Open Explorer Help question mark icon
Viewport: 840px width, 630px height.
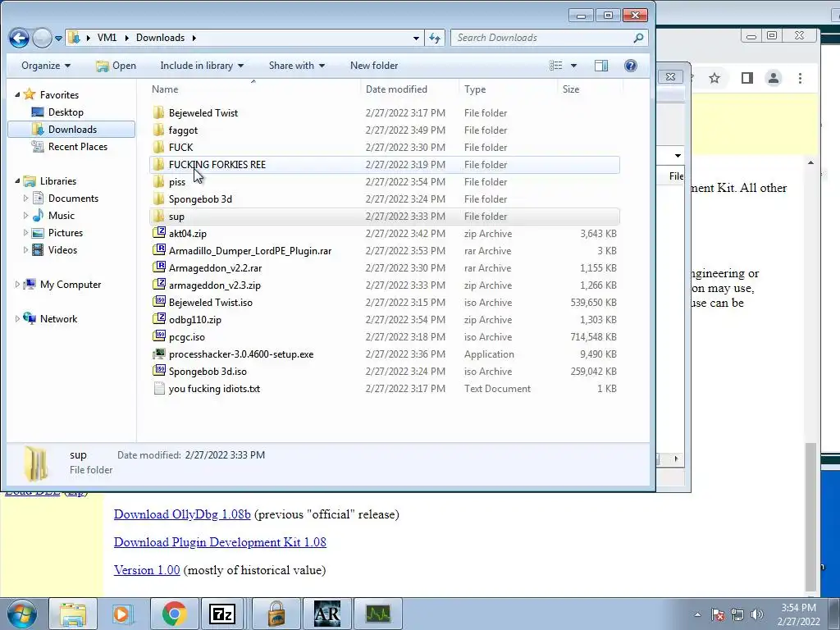pyautogui.click(x=631, y=66)
